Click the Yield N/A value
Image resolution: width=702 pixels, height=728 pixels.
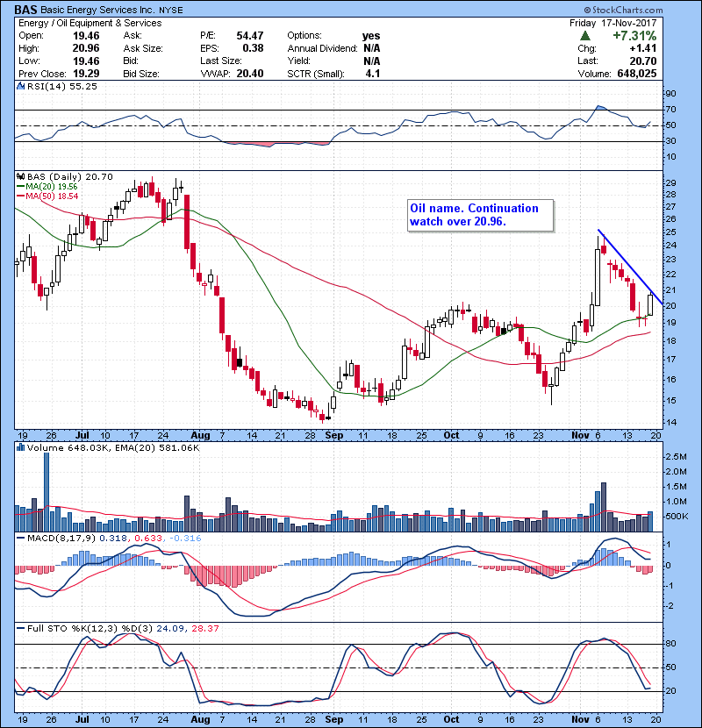[372, 61]
